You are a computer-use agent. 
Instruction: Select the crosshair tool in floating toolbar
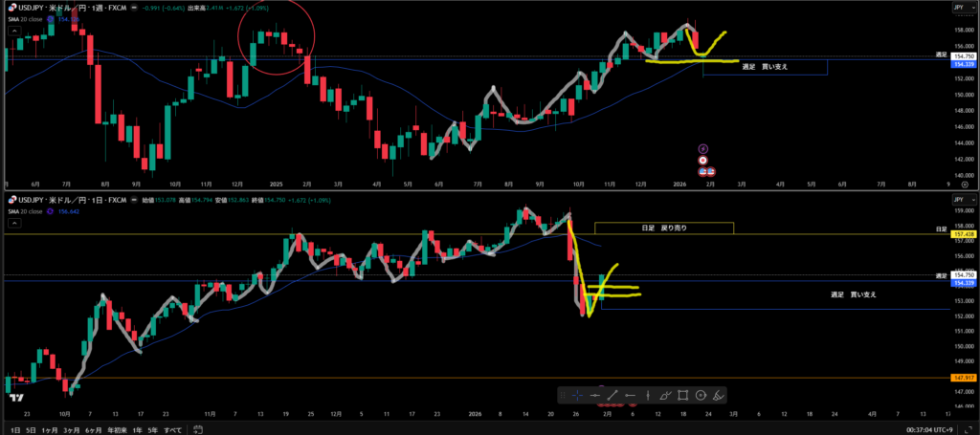pyautogui.click(x=577, y=395)
